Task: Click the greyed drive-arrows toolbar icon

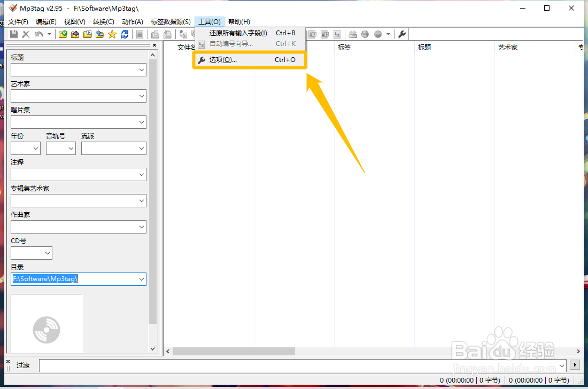Action: click(352, 34)
